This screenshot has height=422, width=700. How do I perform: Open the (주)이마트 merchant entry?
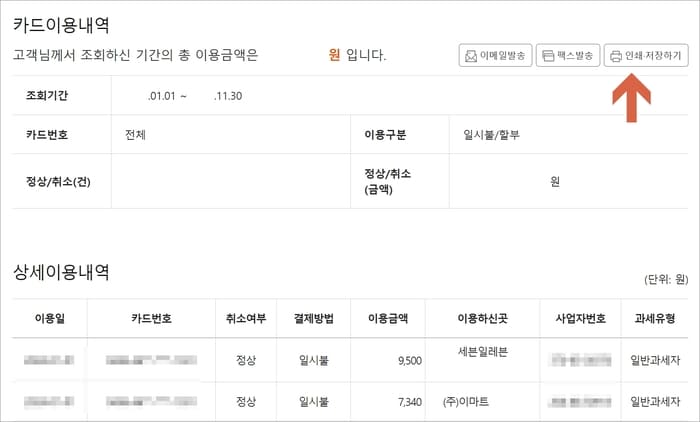[466, 401]
